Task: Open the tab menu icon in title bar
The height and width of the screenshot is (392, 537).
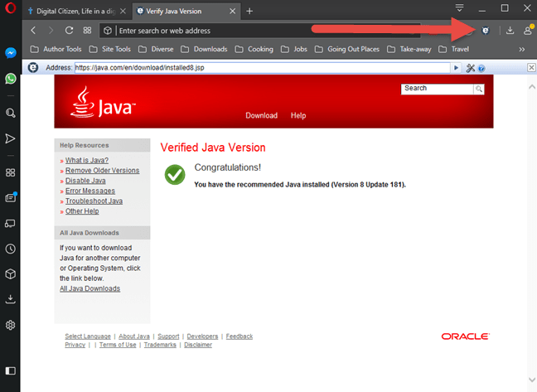Action: point(460,7)
